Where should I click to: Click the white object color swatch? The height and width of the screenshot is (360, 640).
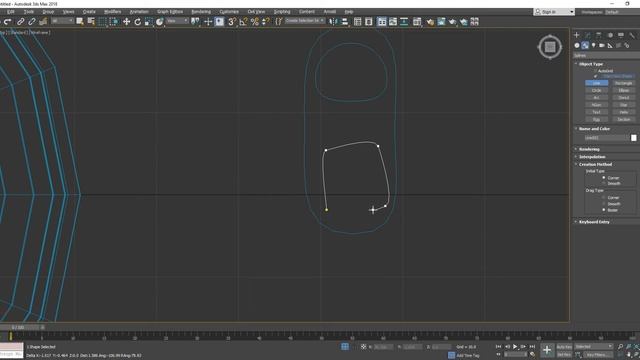coord(633,138)
